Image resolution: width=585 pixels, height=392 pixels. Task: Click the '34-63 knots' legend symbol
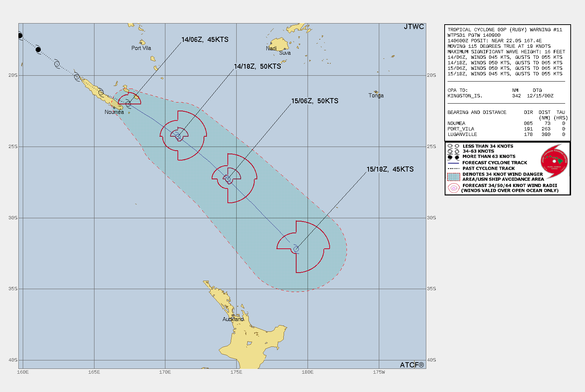(x=454, y=151)
